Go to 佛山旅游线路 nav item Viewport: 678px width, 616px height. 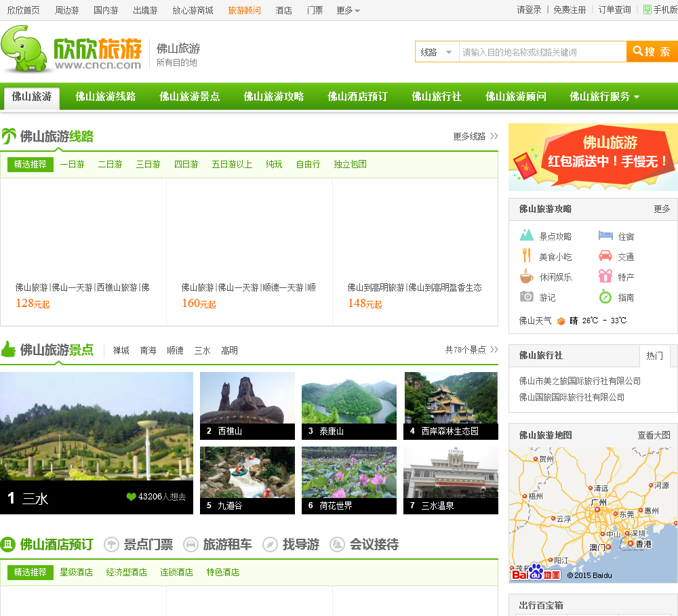[x=106, y=96]
